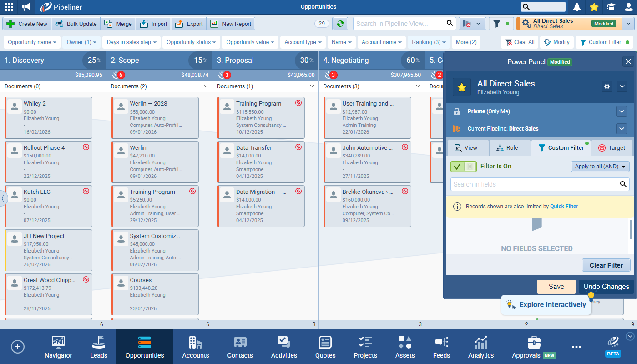The height and width of the screenshot is (364, 637).
Task: Click the add new plus circle icon
Action: 17,347
